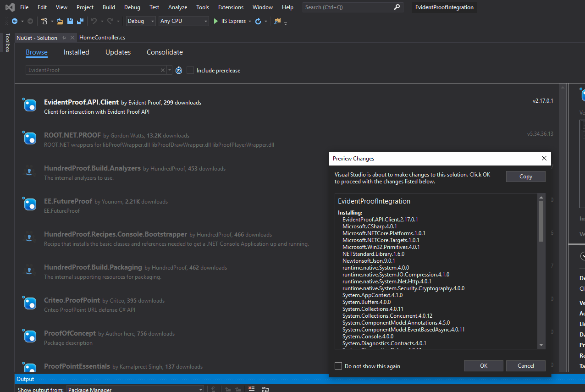
Task: Click Cancel in Preview Changes dialog
Action: pos(526,365)
